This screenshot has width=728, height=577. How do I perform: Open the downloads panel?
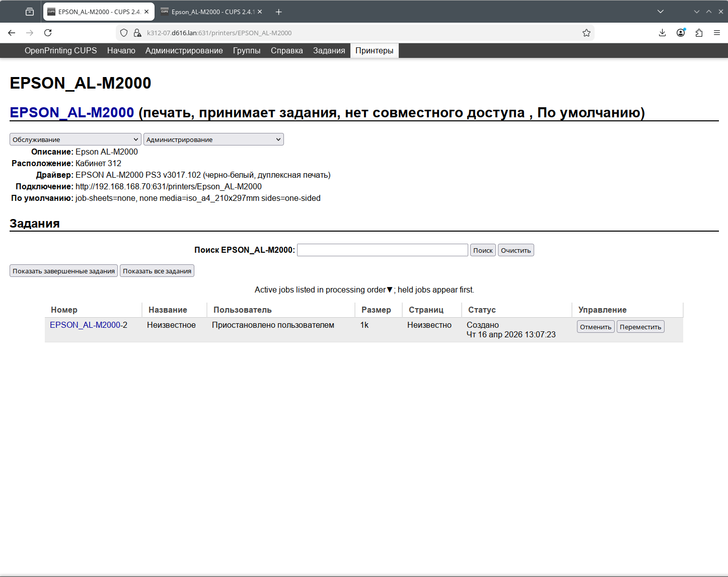[662, 33]
